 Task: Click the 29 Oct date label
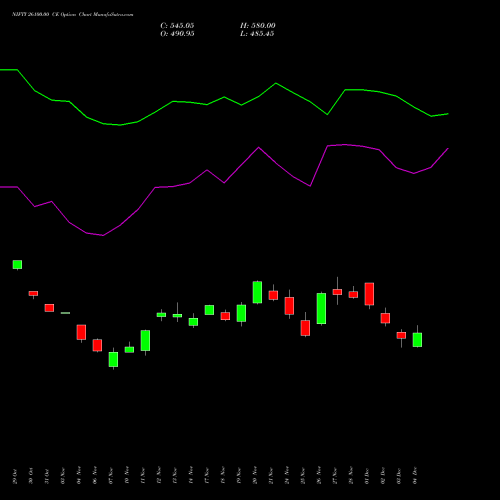point(15,476)
